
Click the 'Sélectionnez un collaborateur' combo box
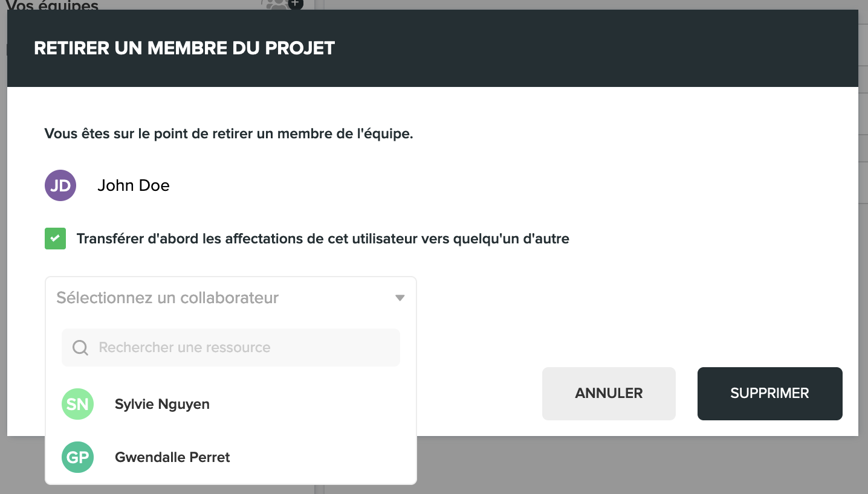click(231, 298)
